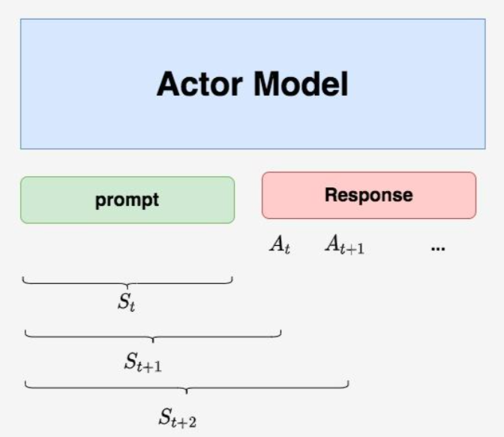Select the red Response box
The height and width of the screenshot is (437, 504).
click(x=368, y=195)
